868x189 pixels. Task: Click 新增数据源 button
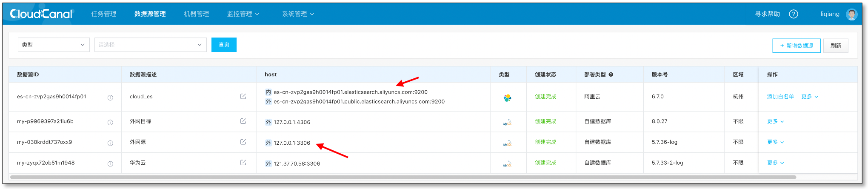tap(796, 46)
